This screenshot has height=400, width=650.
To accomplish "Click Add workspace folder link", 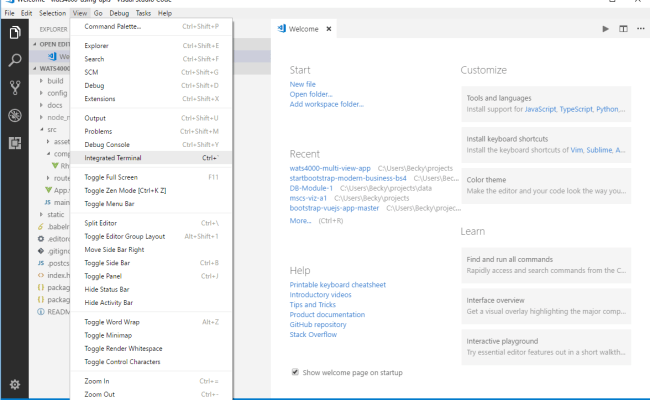I will tap(327, 104).
